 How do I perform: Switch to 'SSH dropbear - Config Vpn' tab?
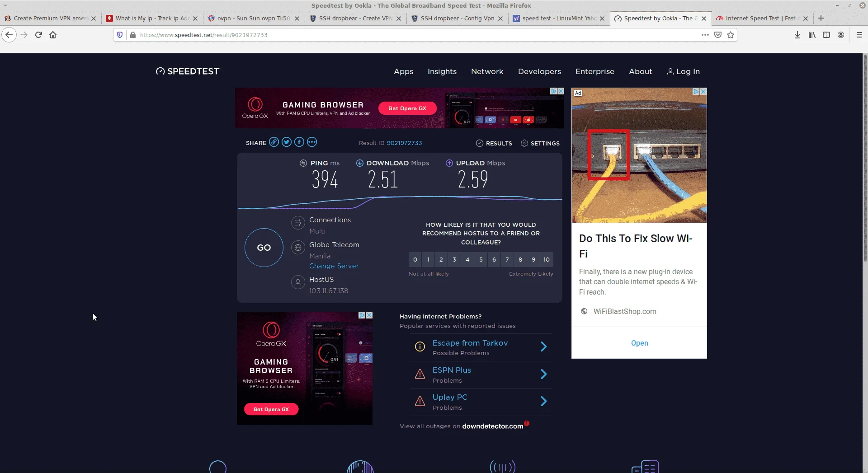(457, 19)
